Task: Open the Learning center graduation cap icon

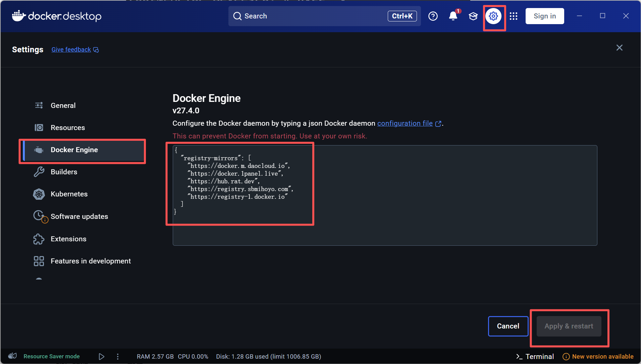Action: 473,16
